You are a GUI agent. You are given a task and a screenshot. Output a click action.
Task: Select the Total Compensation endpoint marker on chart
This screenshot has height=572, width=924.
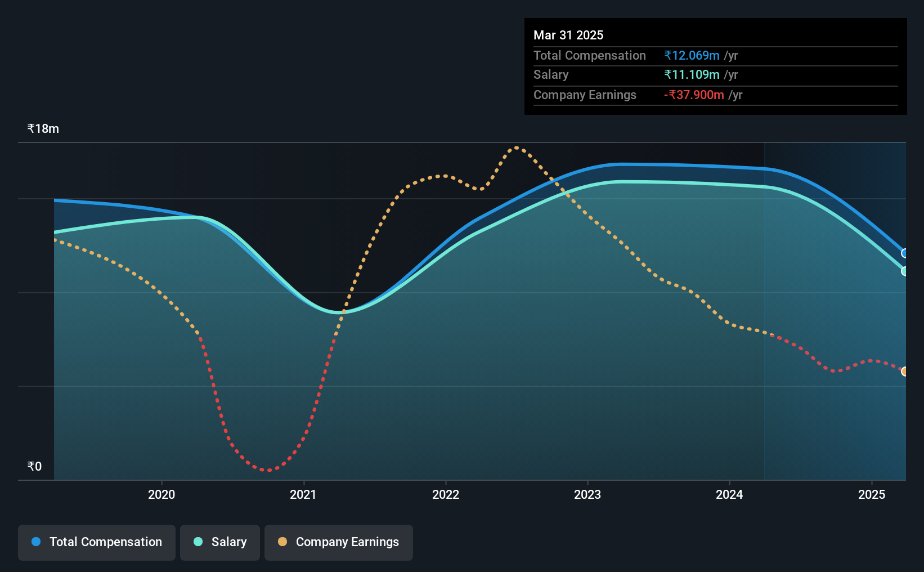click(x=905, y=253)
